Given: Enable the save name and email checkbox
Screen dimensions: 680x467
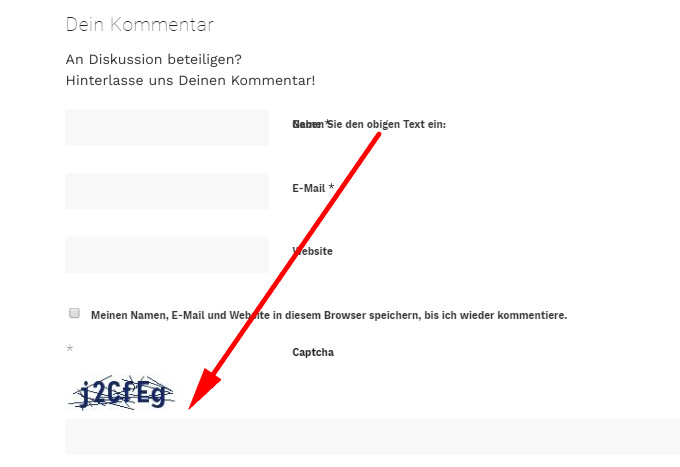Looking at the screenshot, I should 74,313.
